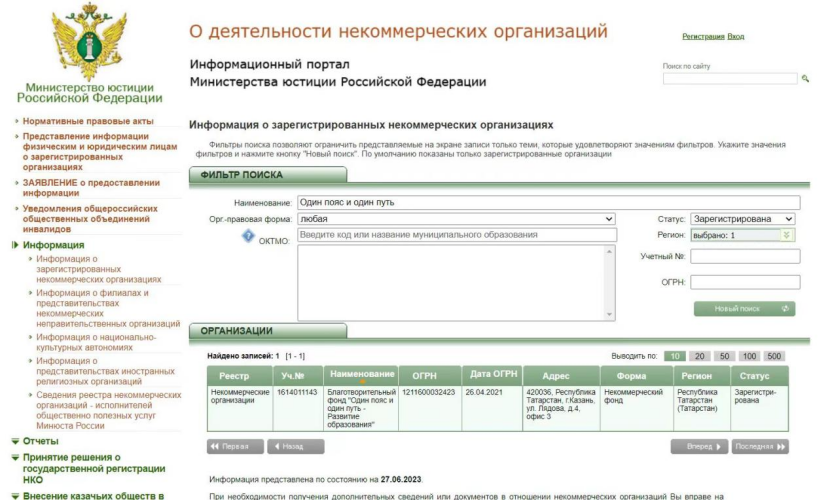Click the Новый поиск button
The height and width of the screenshot is (500, 830).
tap(744, 308)
